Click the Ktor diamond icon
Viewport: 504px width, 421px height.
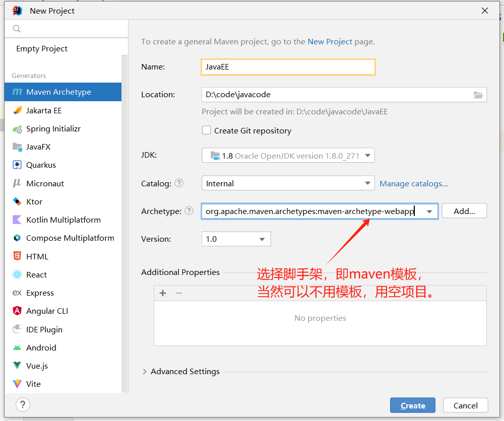point(17,201)
